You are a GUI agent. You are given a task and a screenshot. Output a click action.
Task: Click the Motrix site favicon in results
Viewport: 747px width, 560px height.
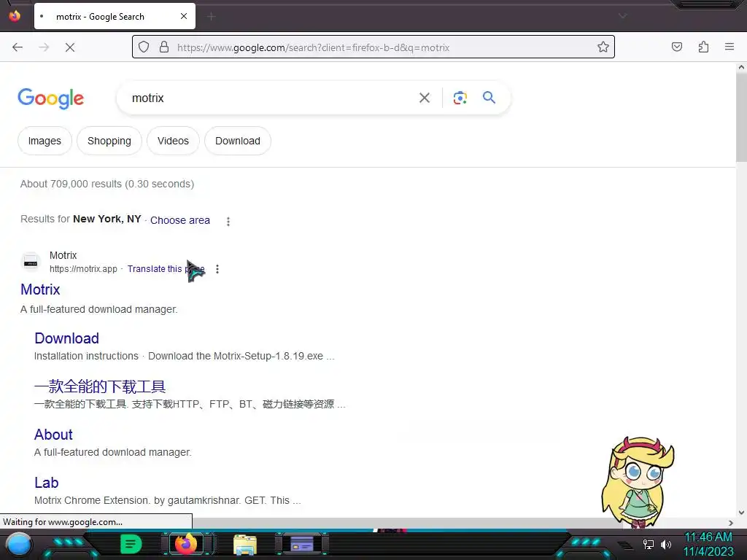pyautogui.click(x=31, y=262)
